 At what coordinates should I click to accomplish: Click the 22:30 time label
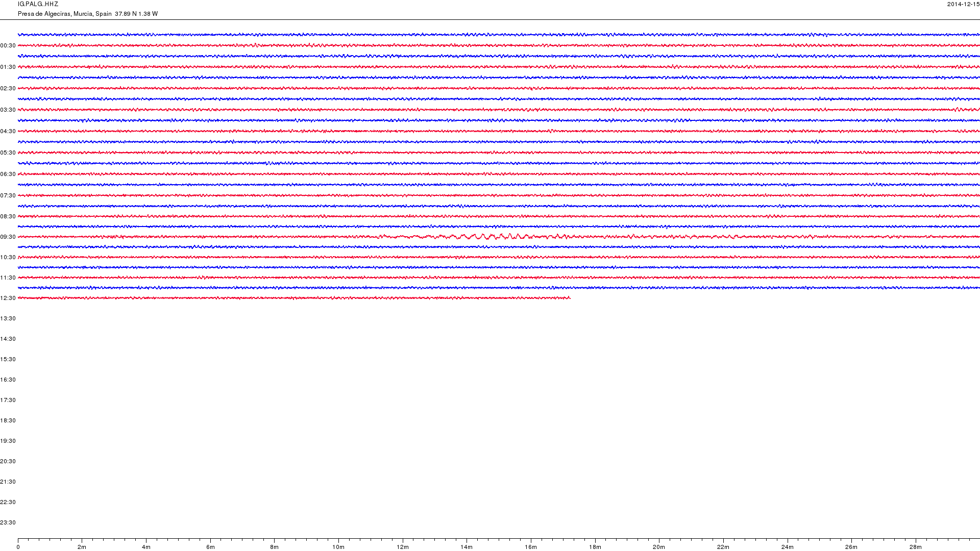tap(8, 502)
